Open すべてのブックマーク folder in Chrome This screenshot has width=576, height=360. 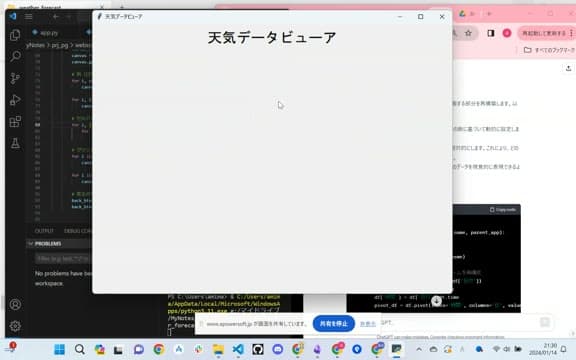(550, 50)
